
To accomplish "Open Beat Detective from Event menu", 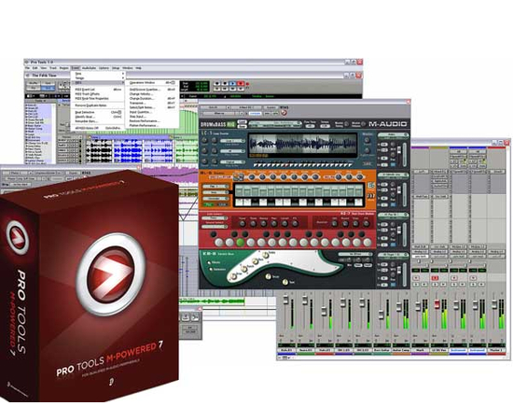I will pos(98,112).
